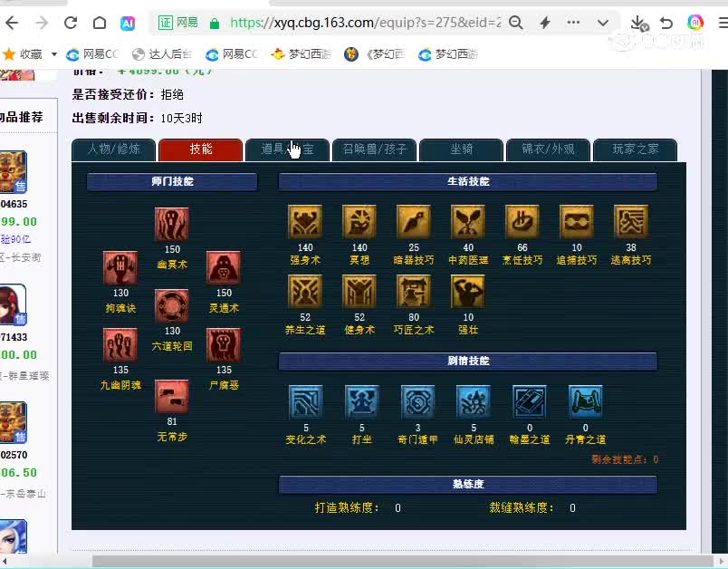The height and width of the screenshot is (569, 728).
Task: Open the 达人后台 bookmark
Action: click(x=161, y=54)
